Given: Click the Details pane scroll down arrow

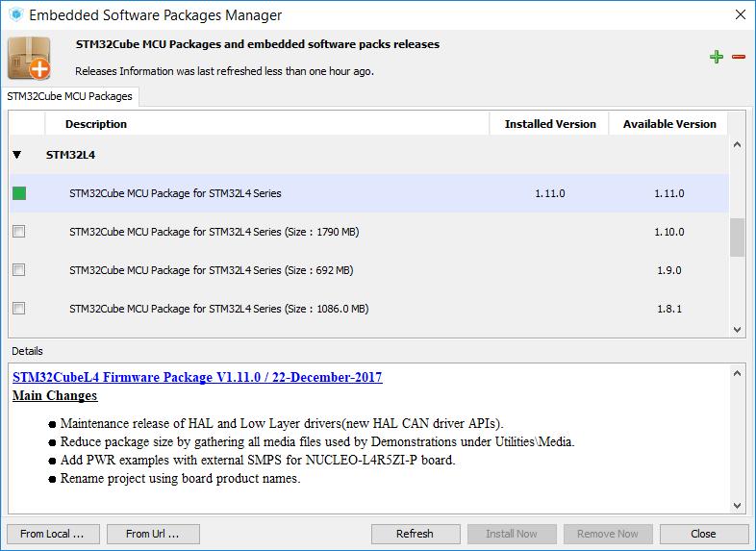Looking at the screenshot, I should pyautogui.click(x=737, y=505).
